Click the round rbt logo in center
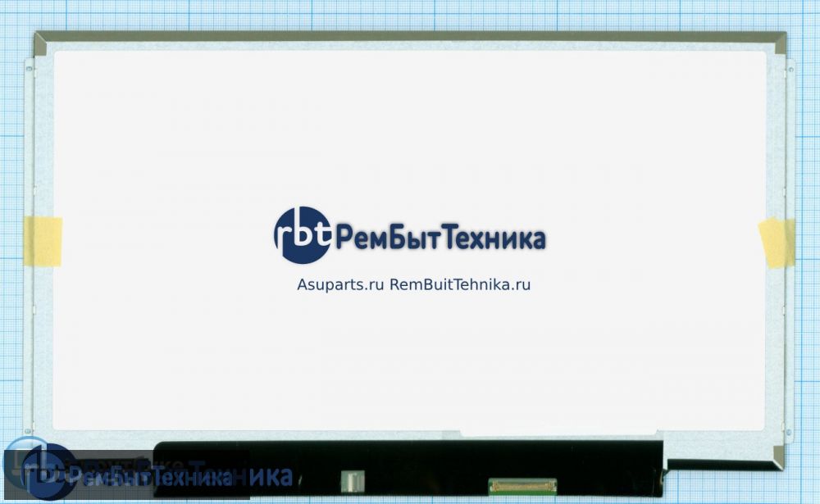Viewport: 820px width, 504px height. (x=302, y=235)
